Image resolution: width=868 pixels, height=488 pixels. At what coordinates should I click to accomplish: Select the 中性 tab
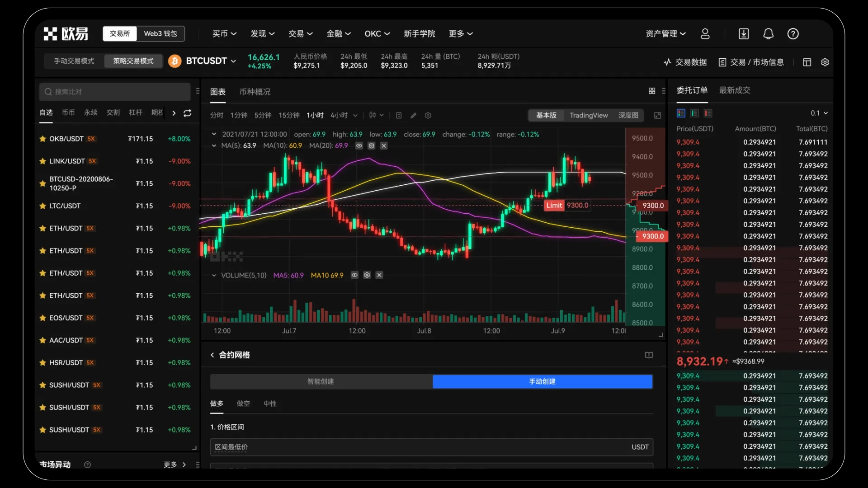(x=270, y=404)
